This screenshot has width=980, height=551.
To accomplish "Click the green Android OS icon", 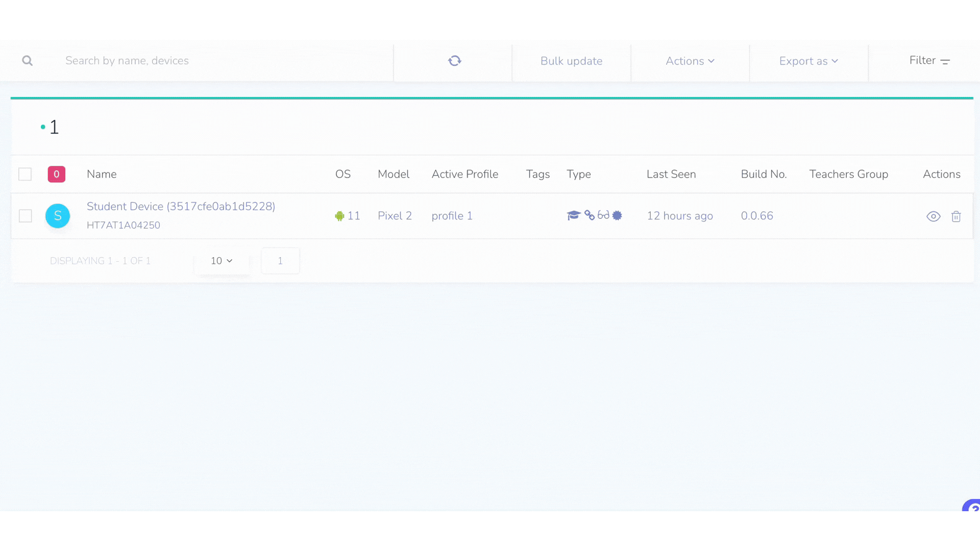I will [x=339, y=216].
